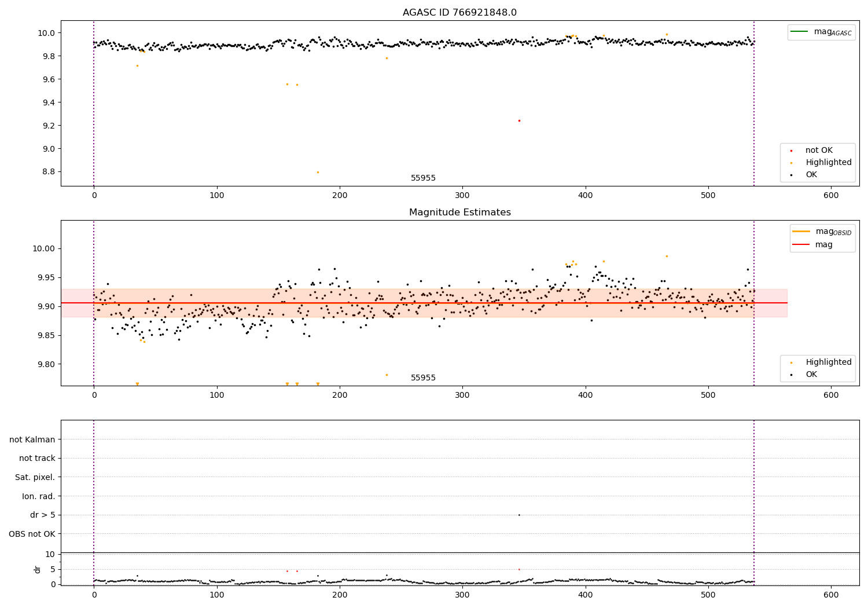
Task: Click the orange highlighted point near 9.99 in Magnitude Estimates
Action: 667,256
